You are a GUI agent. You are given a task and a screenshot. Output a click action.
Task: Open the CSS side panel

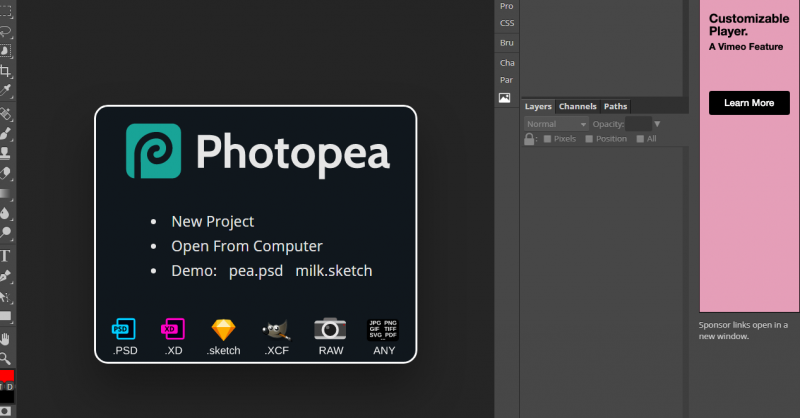click(507, 23)
